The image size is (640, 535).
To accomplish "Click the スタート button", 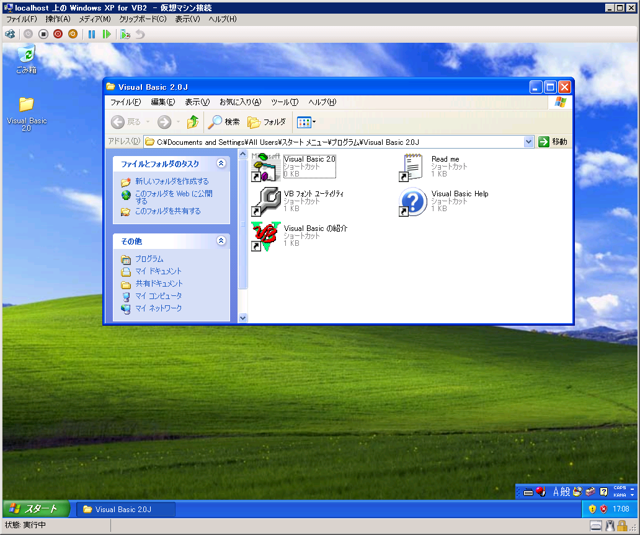I will [x=36, y=509].
